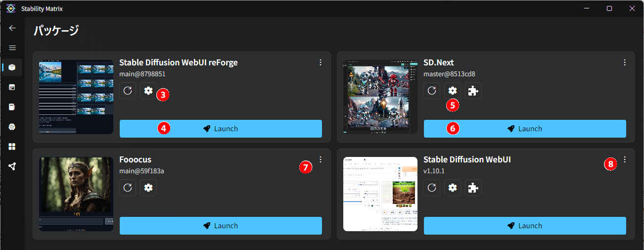Open three-dot menu for SD.Next package
This screenshot has width=644, height=250.
pos(625,62)
